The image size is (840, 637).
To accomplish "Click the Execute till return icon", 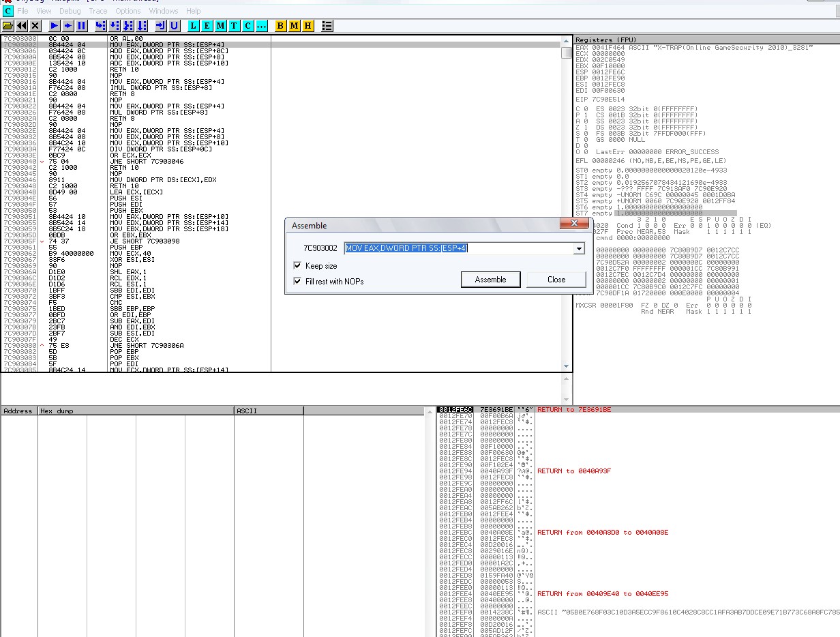I will [x=161, y=26].
